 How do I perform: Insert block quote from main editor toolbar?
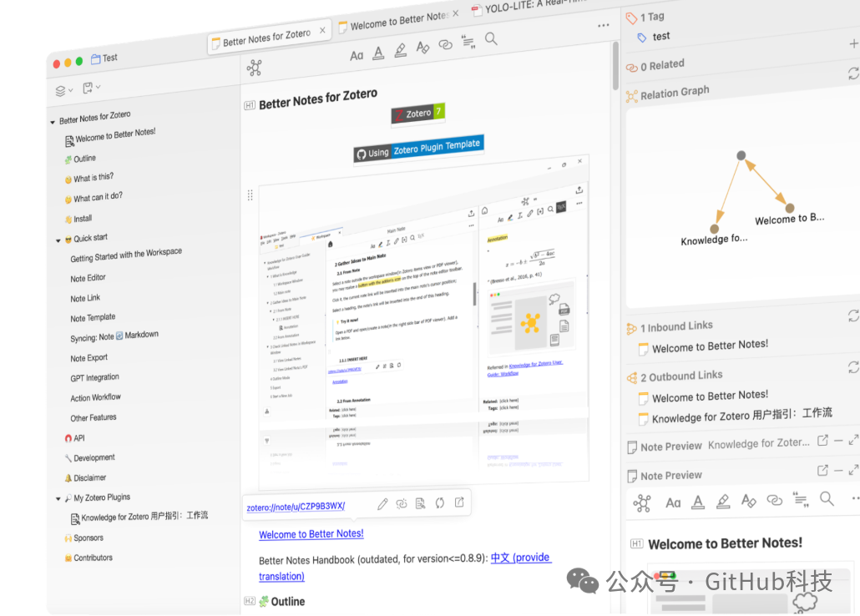click(468, 42)
